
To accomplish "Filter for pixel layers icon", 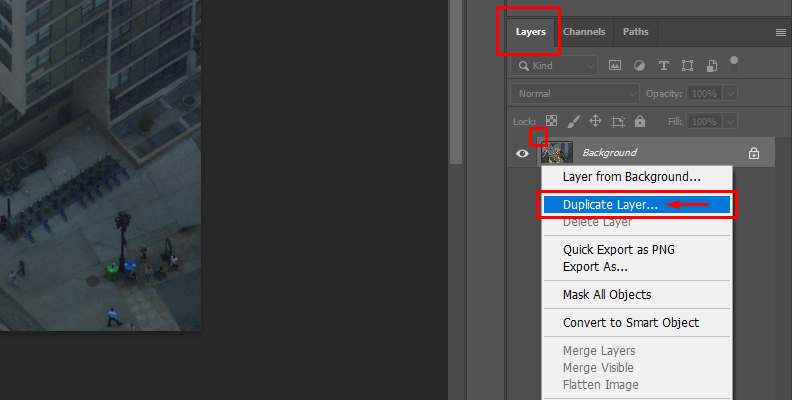I will pyautogui.click(x=615, y=65).
